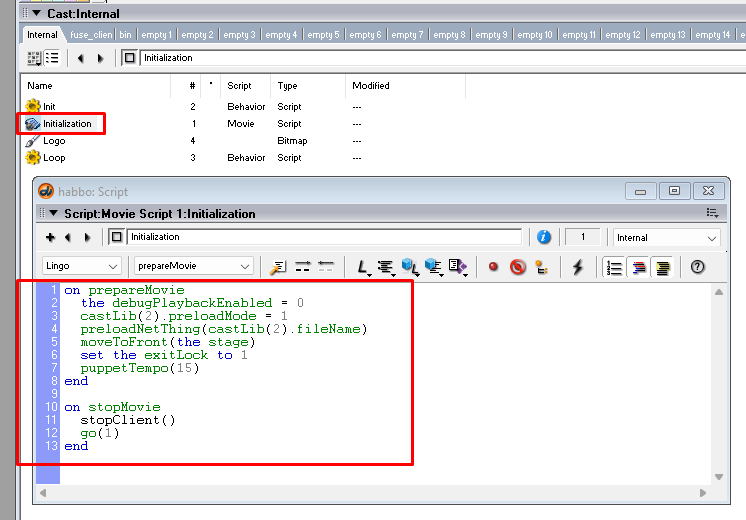Toggle breakpoint with red dot icon
The height and width of the screenshot is (520, 746).
493,267
